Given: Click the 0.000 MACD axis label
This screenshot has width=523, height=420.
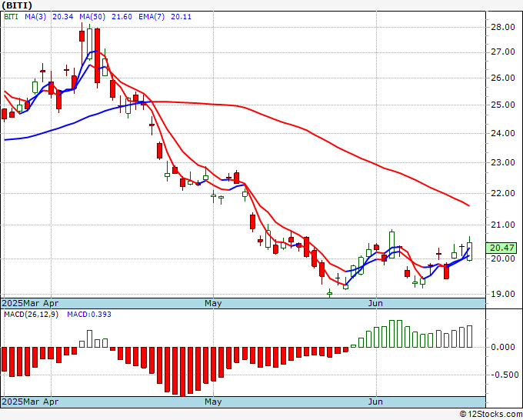Looking at the screenshot, I should [503, 347].
